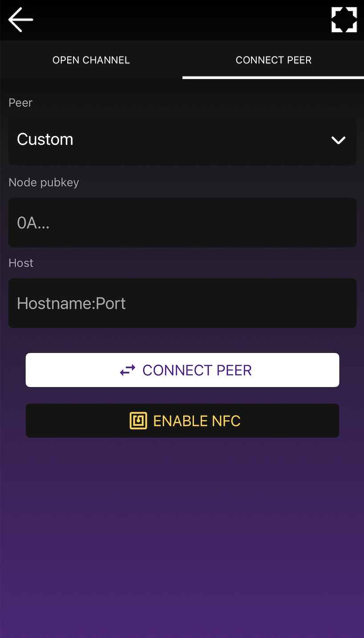Open the Custom peer selector
This screenshot has width=364, height=638.
(x=182, y=140)
